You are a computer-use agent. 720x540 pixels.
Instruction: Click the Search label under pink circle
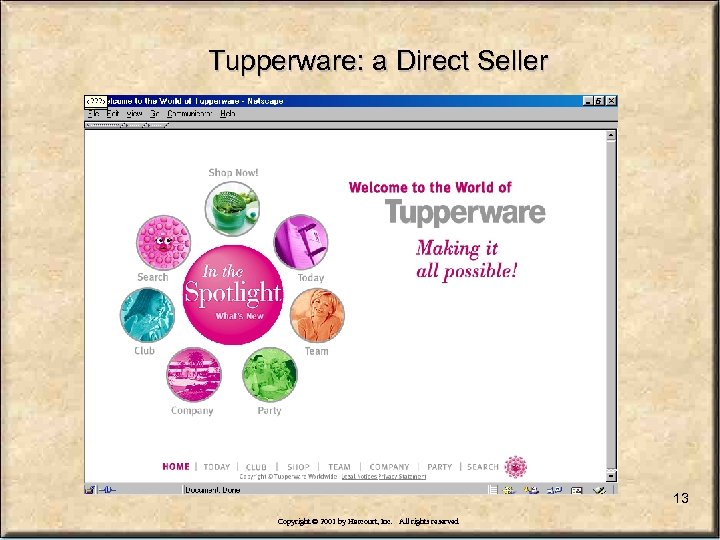(153, 277)
